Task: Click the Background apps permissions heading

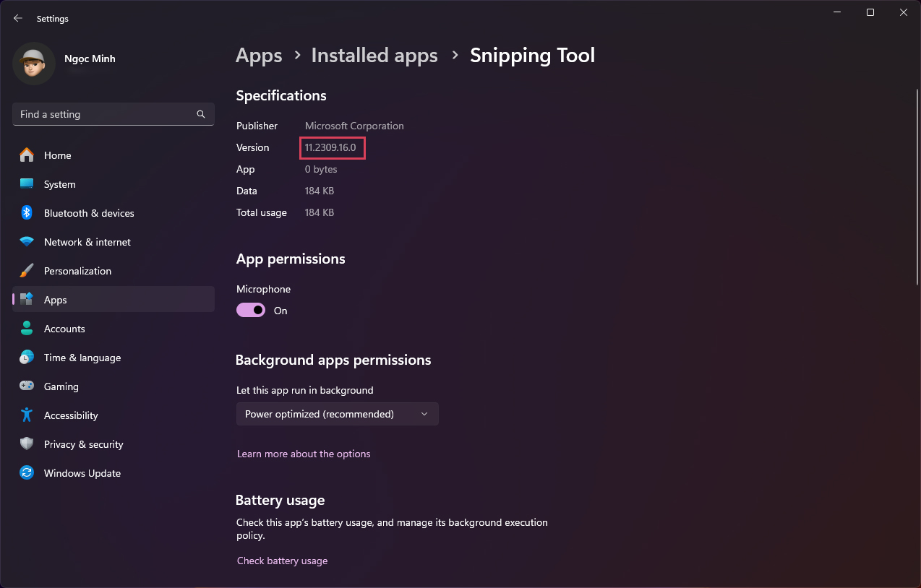Action: tap(333, 360)
